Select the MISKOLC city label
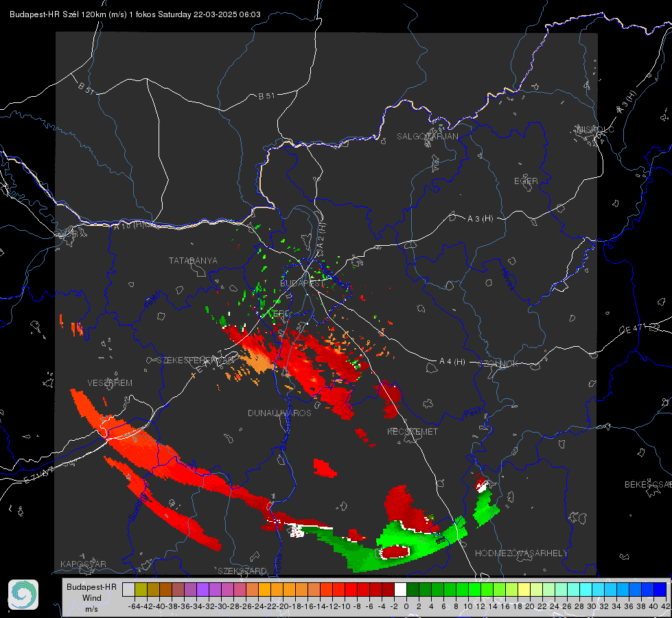The height and width of the screenshot is (618, 672). pos(595,129)
